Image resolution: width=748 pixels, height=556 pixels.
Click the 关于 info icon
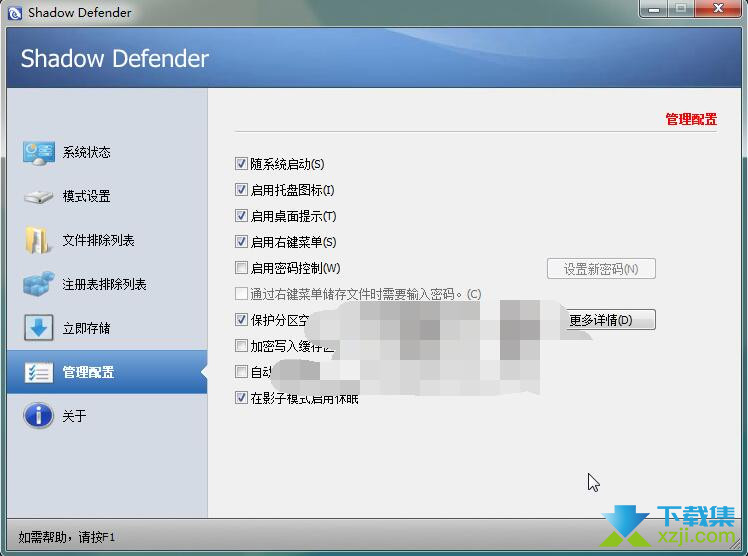click(x=38, y=415)
